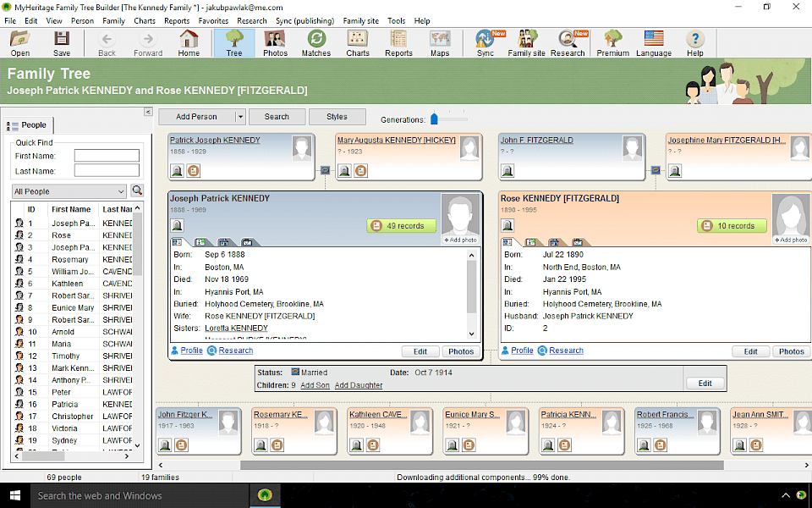The image size is (812, 508).
Task: Click the Mary Augusta KENNEDY [HICKEY] name
Action: point(397,140)
